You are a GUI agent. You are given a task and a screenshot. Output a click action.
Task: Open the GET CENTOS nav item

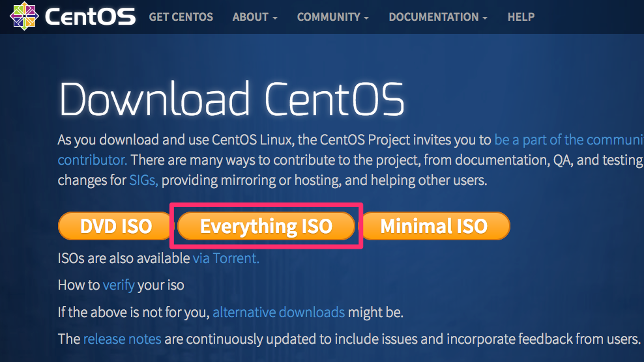[x=181, y=17]
